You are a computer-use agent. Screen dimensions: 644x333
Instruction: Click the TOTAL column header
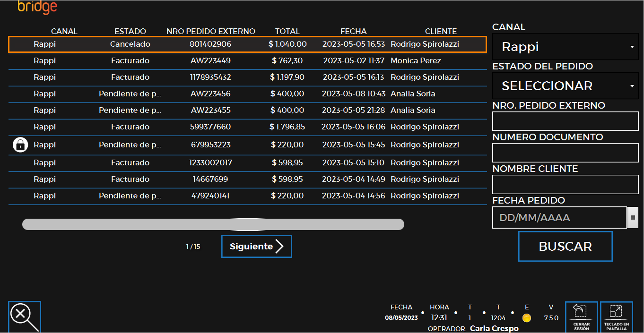[287, 31]
